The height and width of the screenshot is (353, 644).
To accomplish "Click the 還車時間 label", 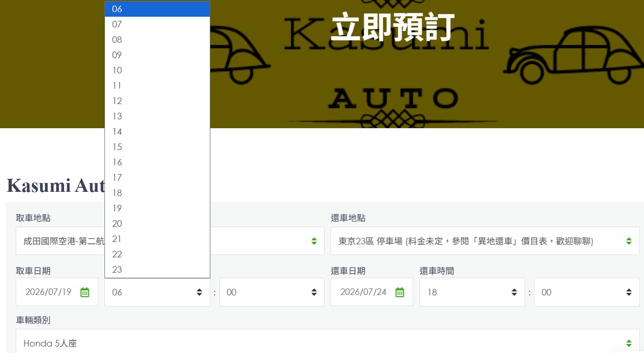I will click(436, 271).
